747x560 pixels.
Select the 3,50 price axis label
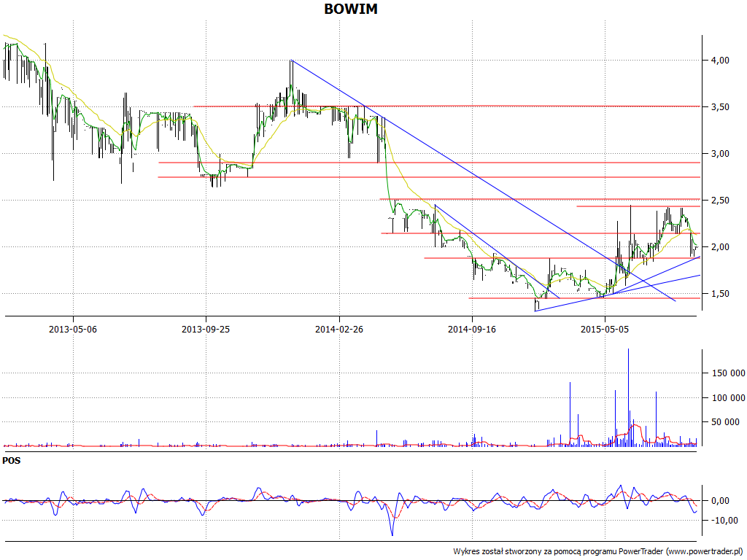pos(719,107)
